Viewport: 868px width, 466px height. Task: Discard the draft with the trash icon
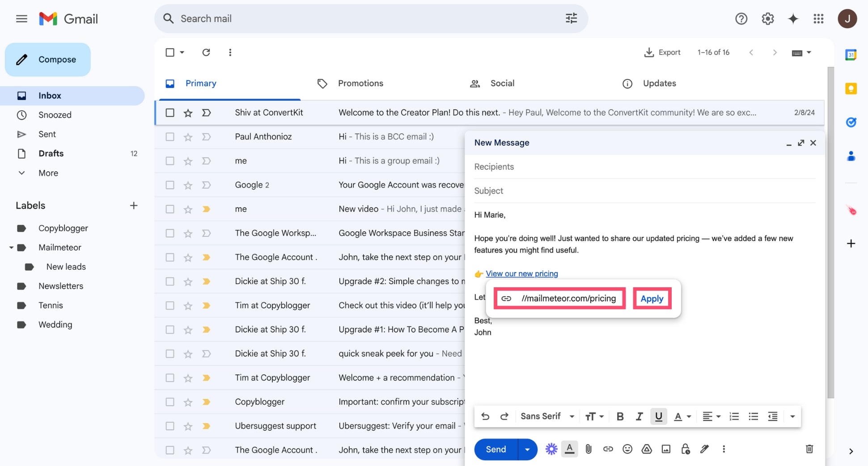809,449
